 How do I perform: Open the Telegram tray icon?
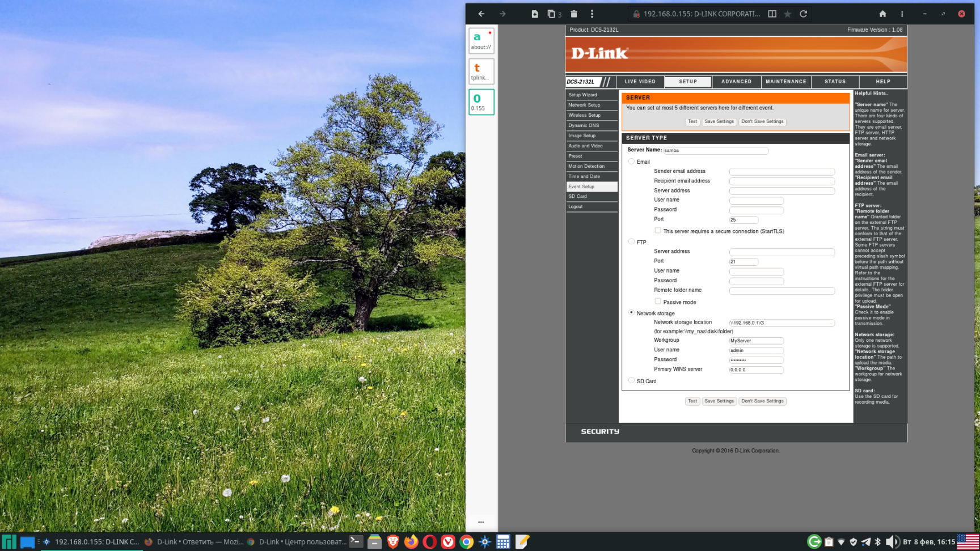click(865, 542)
